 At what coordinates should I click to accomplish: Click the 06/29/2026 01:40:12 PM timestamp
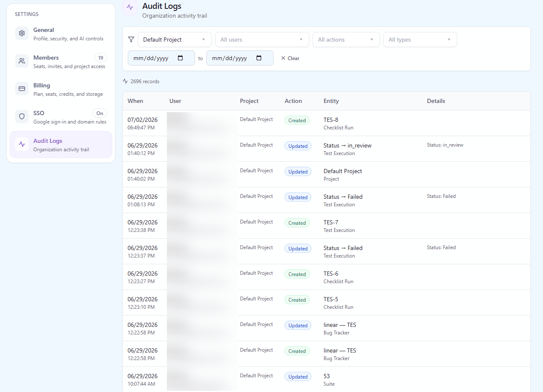142,149
